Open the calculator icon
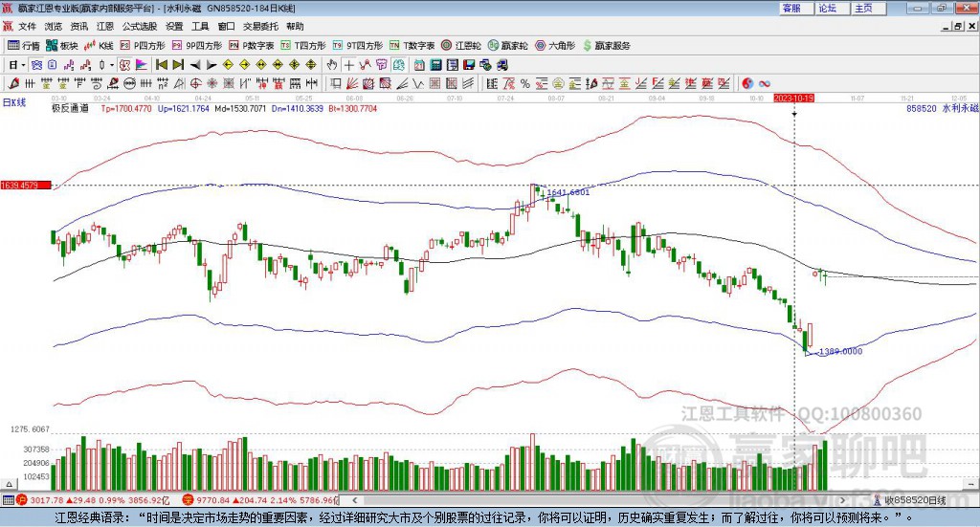This screenshot has height=527, width=980. [x=436, y=65]
